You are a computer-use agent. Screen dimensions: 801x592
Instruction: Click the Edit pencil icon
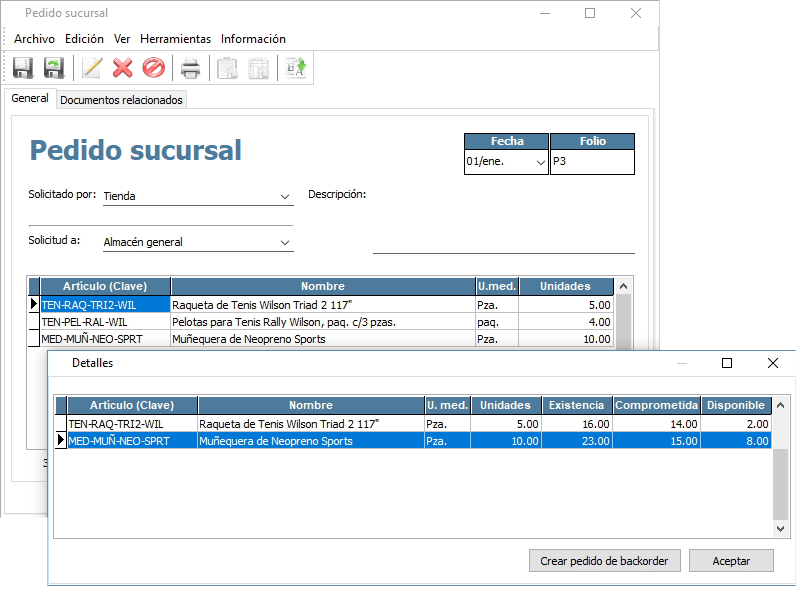pyautogui.click(x=92, y=68)
